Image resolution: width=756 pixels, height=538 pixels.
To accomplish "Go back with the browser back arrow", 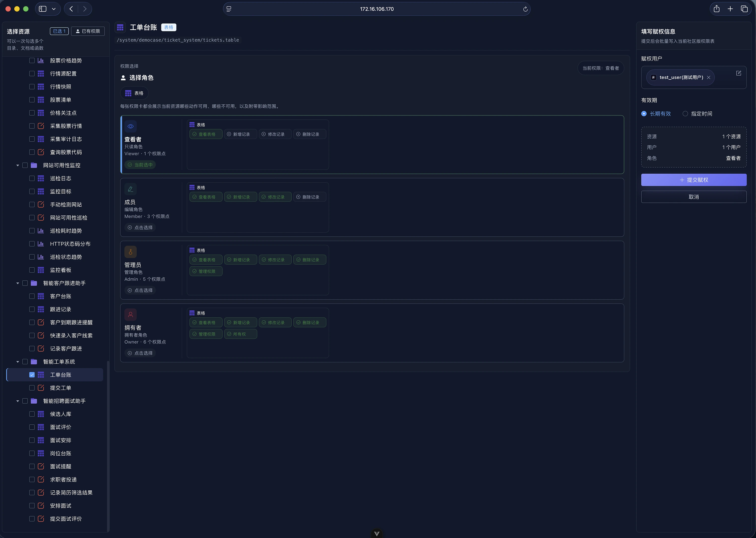I will pyautogui.click(x=71, y=9).
